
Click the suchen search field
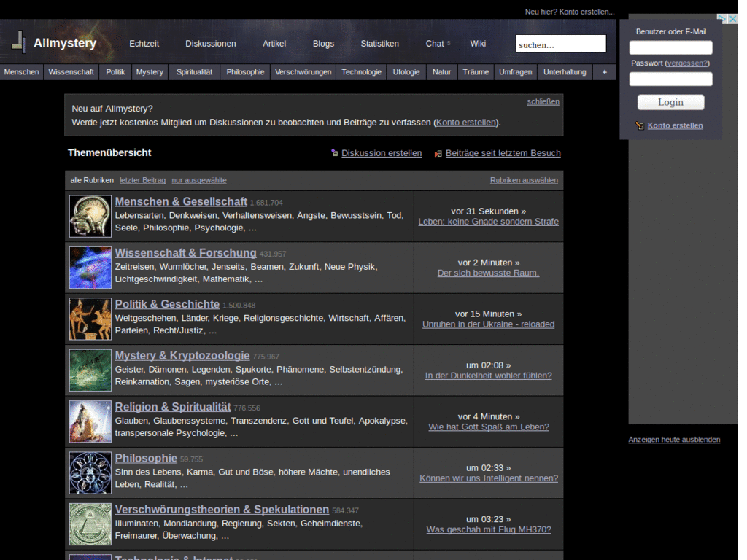point(560,44)
